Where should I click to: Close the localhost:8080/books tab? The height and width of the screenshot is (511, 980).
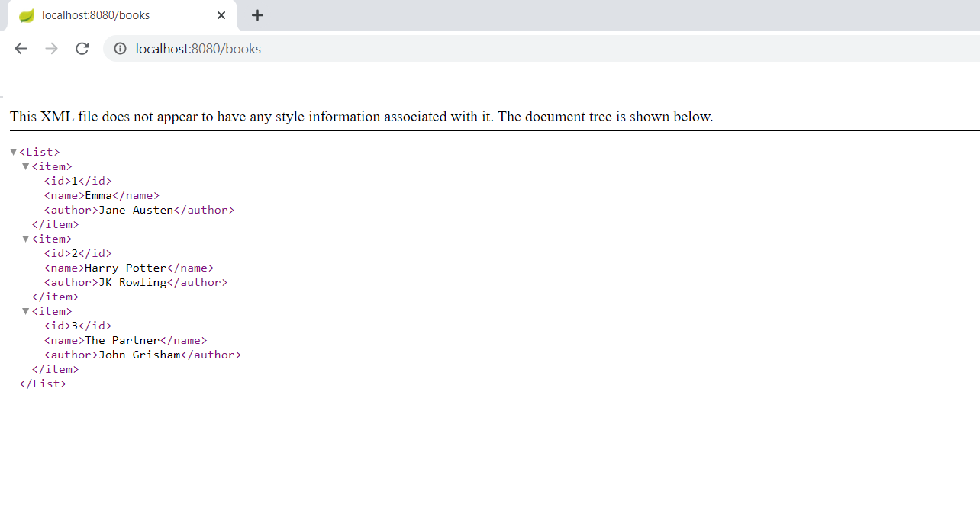[x=221, y=15]
